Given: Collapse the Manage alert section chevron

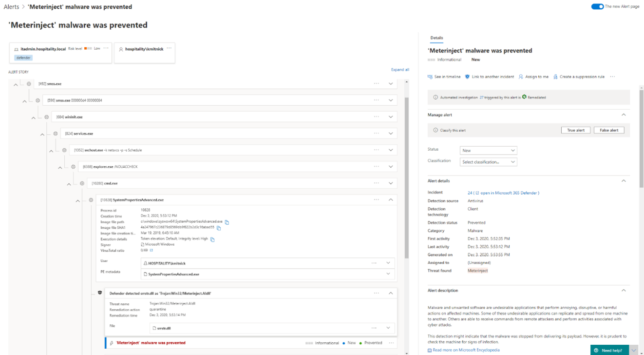Looking at the screenshot, I should click(624, 115).
